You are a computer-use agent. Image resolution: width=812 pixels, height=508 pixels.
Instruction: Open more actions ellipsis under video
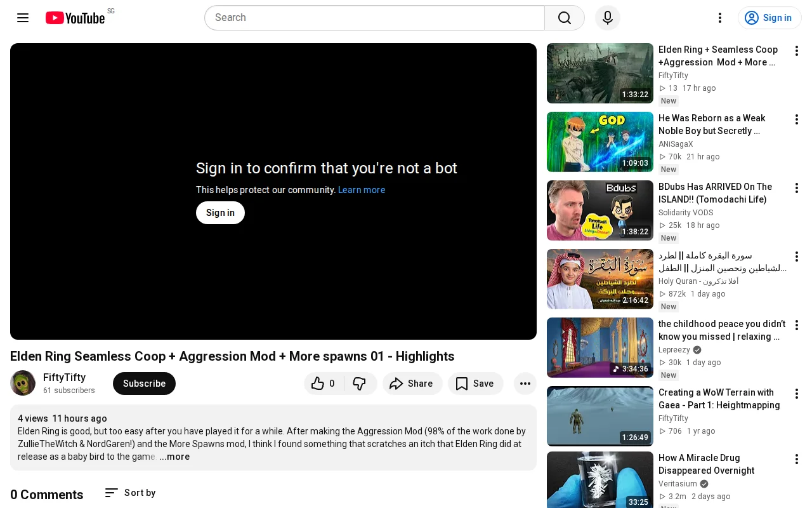(x=525, y=384)
